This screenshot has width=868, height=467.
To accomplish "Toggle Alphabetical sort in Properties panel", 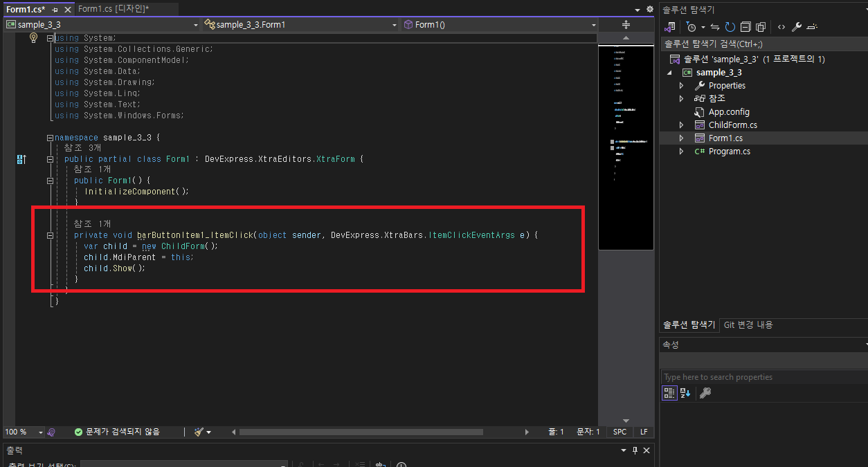I will 685,393.
